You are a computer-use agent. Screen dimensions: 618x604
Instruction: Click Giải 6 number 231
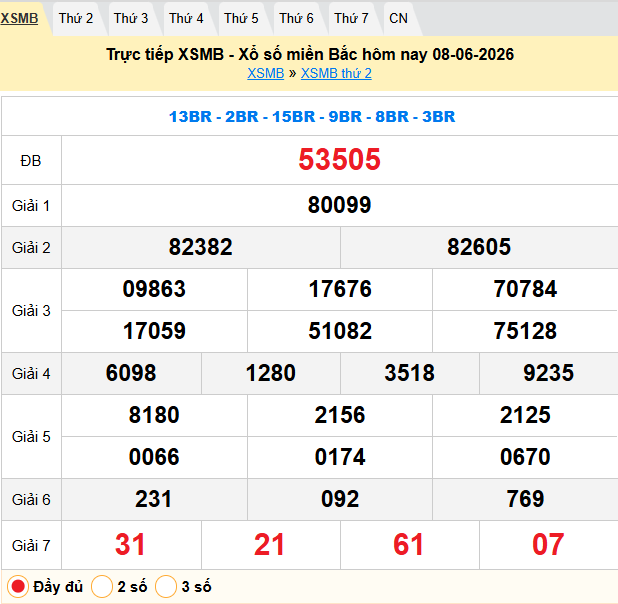point(154,499)
